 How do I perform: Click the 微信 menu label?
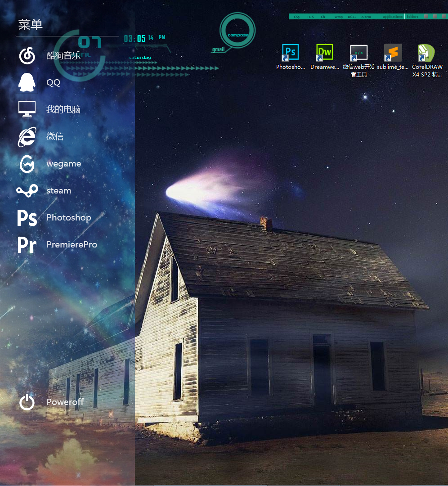(x=55, y=136)
